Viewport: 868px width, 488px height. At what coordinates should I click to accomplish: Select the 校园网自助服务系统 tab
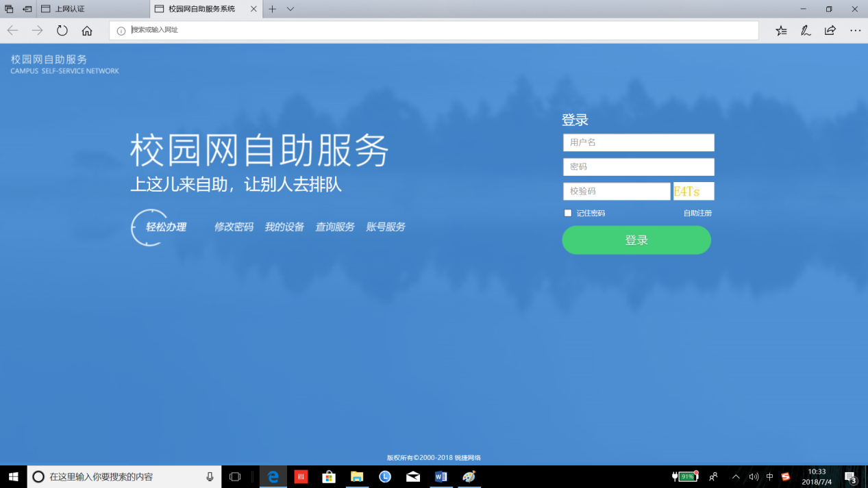(x=201, y=9)
